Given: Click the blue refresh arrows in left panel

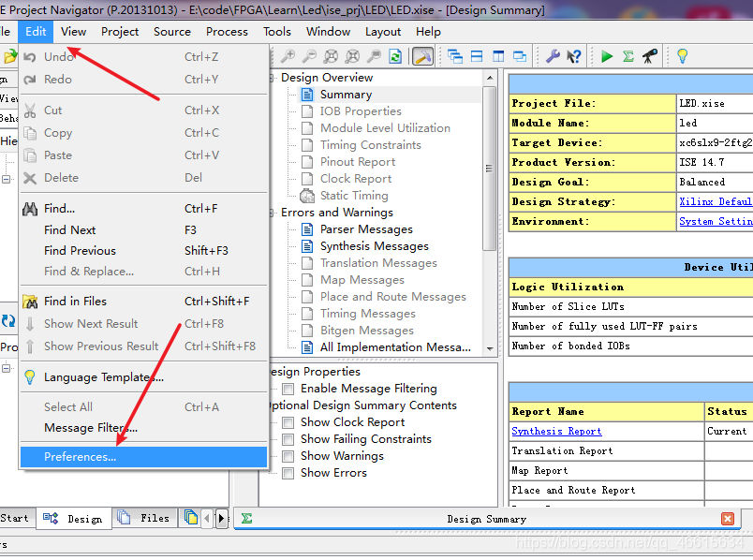Looking at the screenshot, I should click(x=8, y=321).
